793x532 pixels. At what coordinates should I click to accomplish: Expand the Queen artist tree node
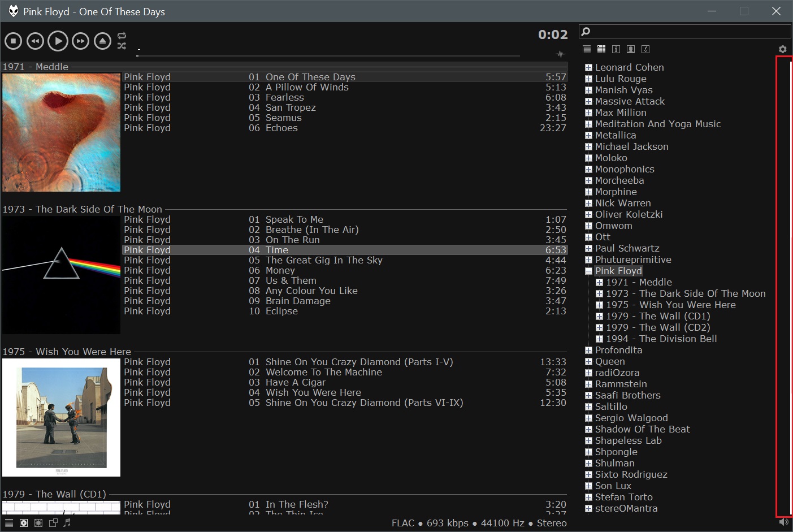tap(588, 361)
